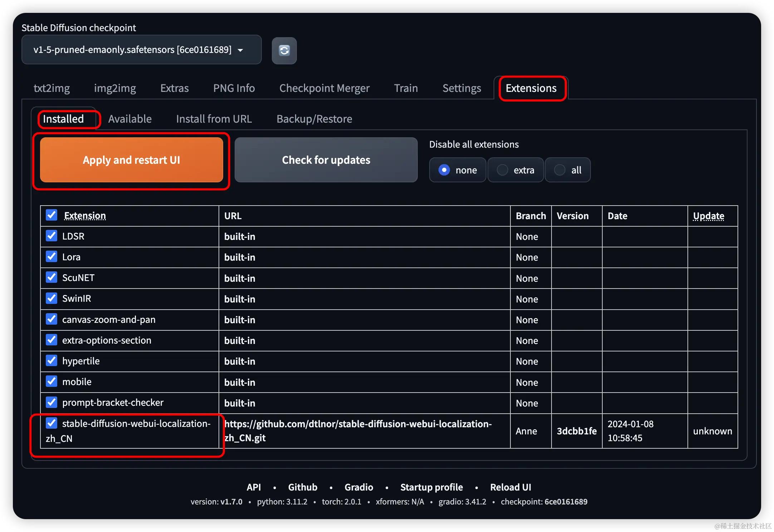Toggle the select-all Extension header checkbox
This screenshot has width=774, height=532.
[52, 215]
